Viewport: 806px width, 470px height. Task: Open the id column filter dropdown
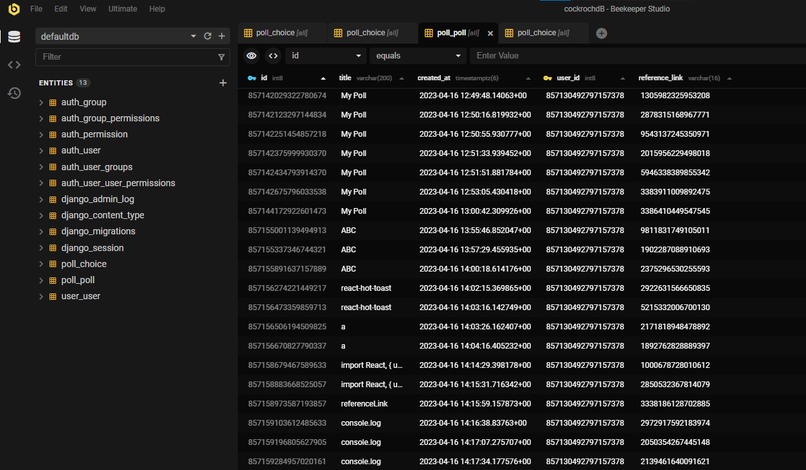click(325, 56)
